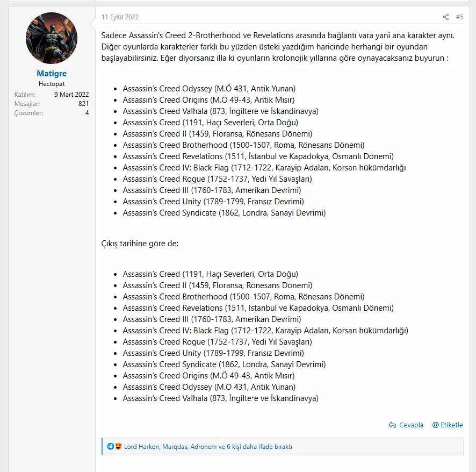
Task: Click the Çözümler count of 4
Action: (87, 113)
